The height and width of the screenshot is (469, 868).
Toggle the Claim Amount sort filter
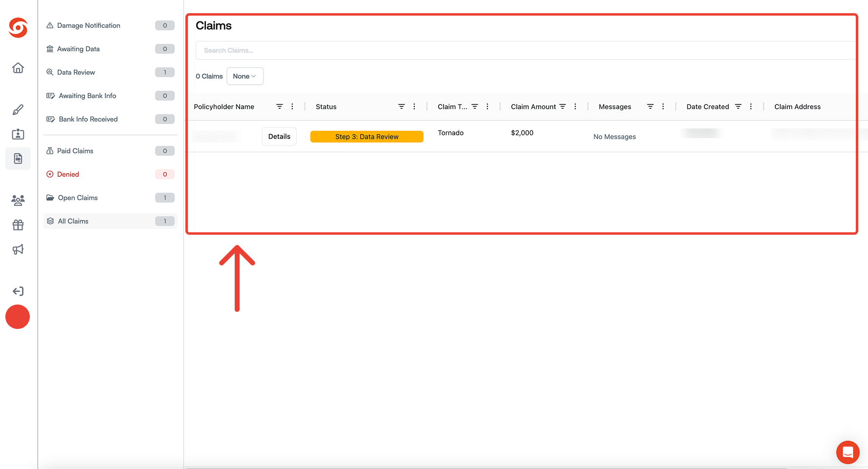(563, 106)
